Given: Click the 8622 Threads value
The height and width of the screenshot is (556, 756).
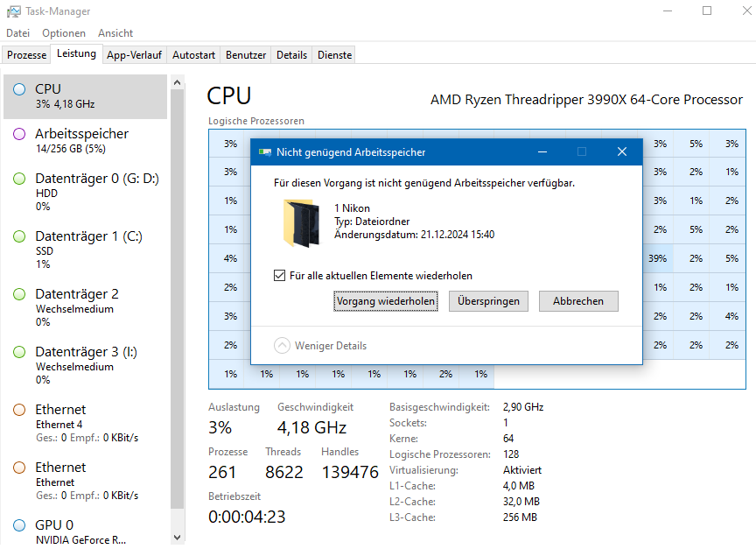Looking at the screenshot, I should click(x=284, y=472).
